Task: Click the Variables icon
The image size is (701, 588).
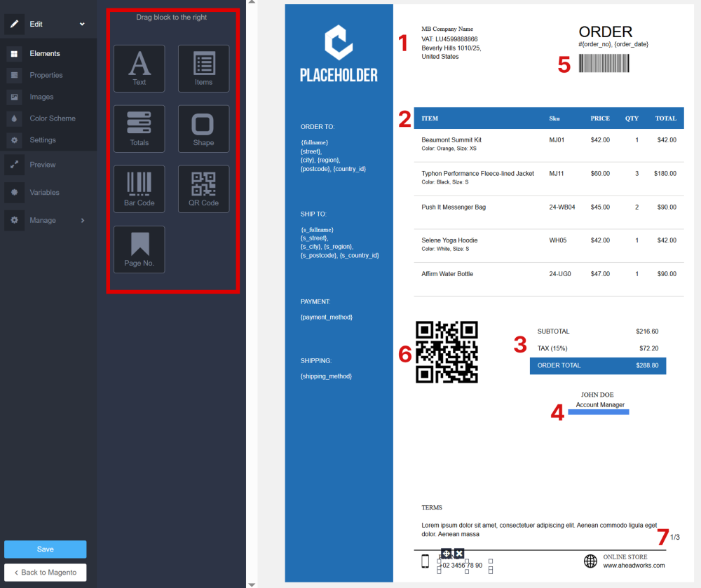Action: click(x=14, y=192)
